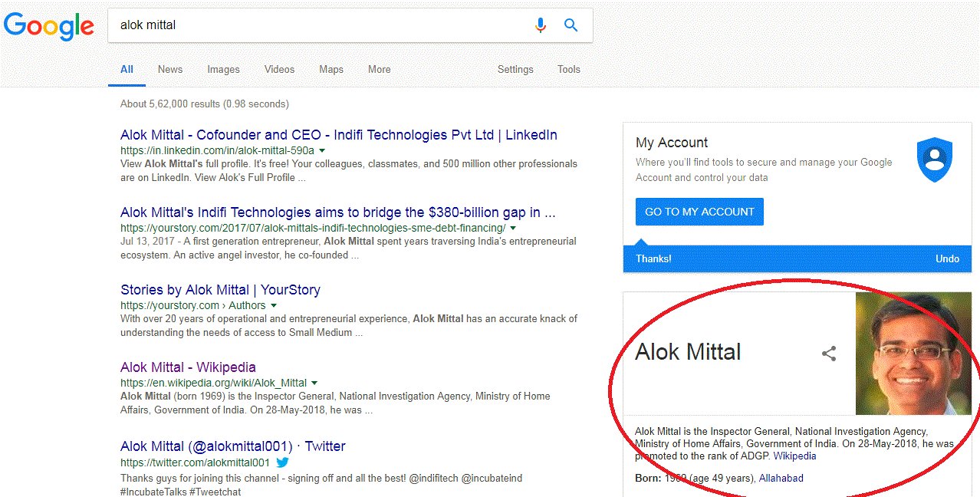Click the Alok Mittal photo thumbnail
This screenshot has width=980, height=497.
click(x=913, y=354)
